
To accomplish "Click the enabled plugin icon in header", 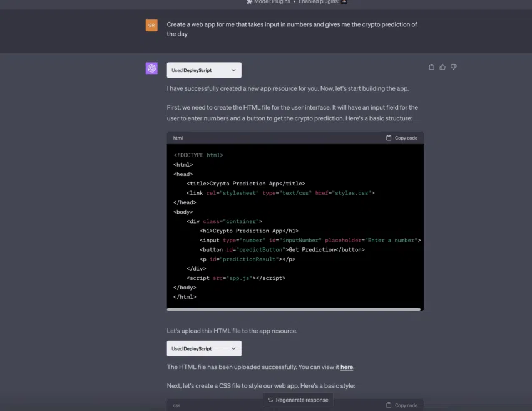I will [344, 2].
